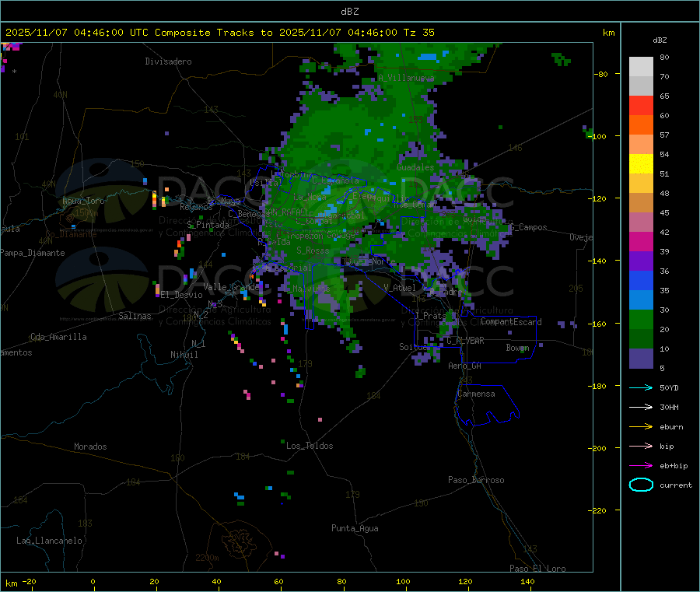Click the 'Agua_Toro' map label
The width and height of the screenshot is (700, 592).
[x=83, y=201]
